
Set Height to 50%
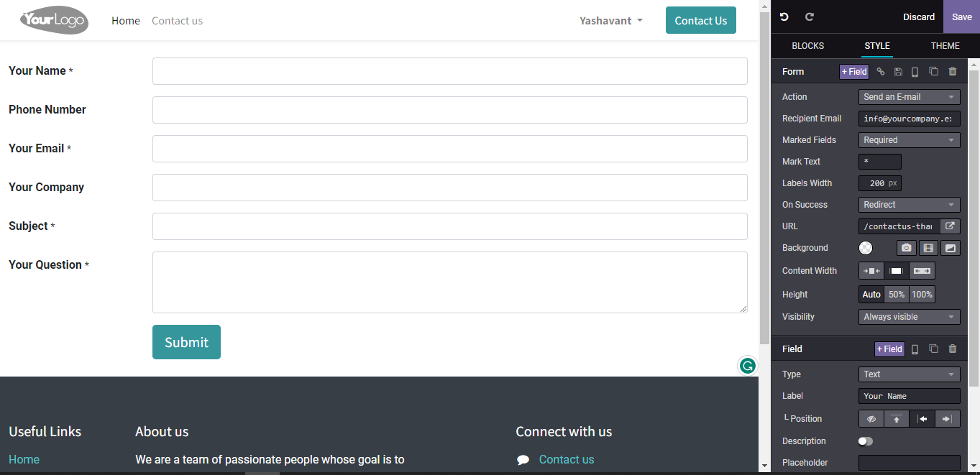click(x=896, y=295)
